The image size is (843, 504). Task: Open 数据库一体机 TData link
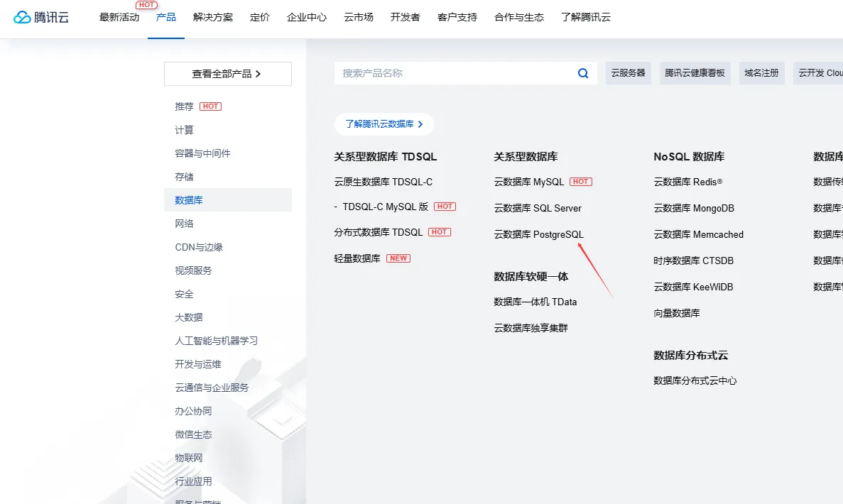(x=535, y=302)
